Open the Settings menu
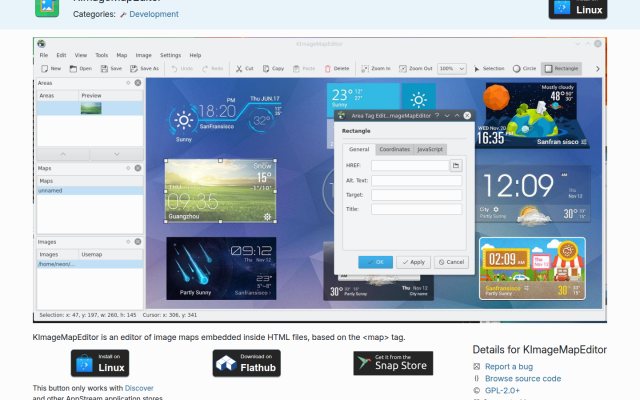 click(170, 55)
